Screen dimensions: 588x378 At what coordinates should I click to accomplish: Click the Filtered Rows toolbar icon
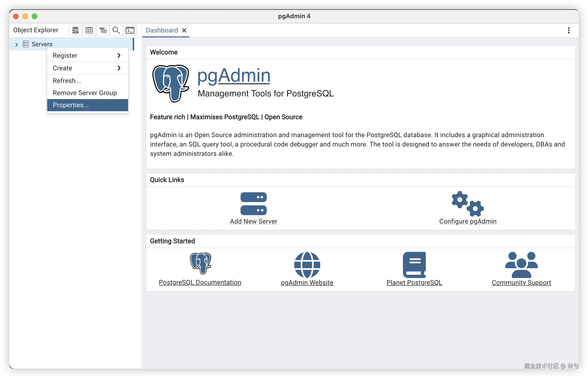tap(103, 30)
